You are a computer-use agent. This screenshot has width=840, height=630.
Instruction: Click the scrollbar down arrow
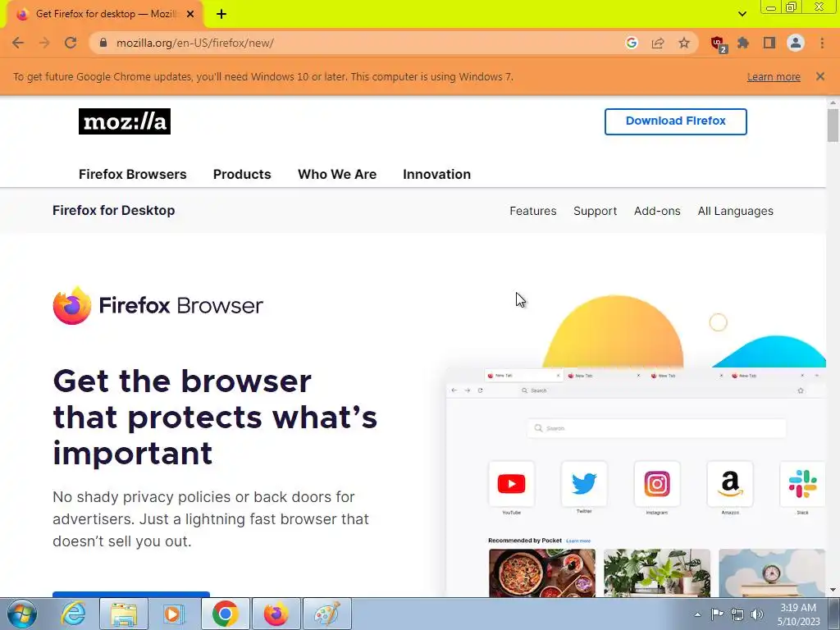tap(833, 590)
